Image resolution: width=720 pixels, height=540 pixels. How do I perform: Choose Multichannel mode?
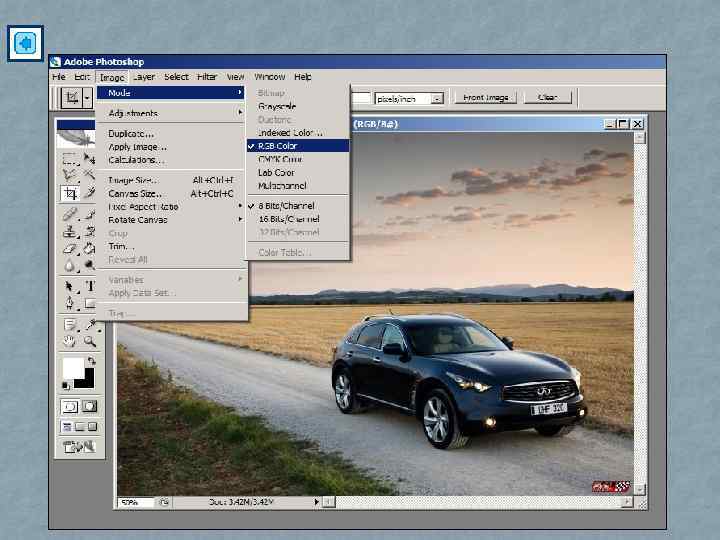coord(298,186)
